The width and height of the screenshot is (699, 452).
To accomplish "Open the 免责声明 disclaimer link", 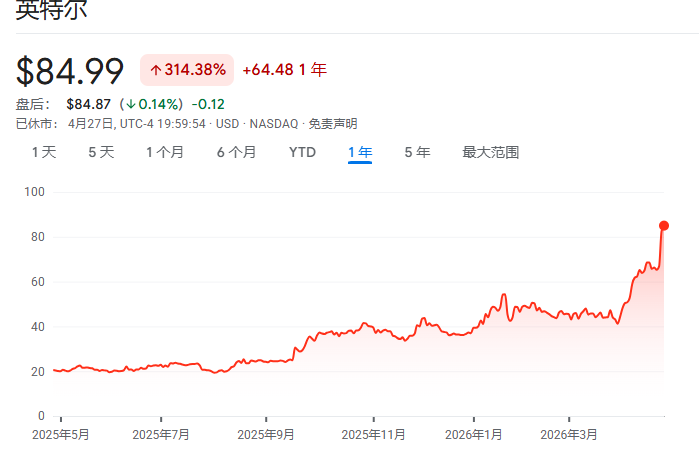I will coord(332,124).
